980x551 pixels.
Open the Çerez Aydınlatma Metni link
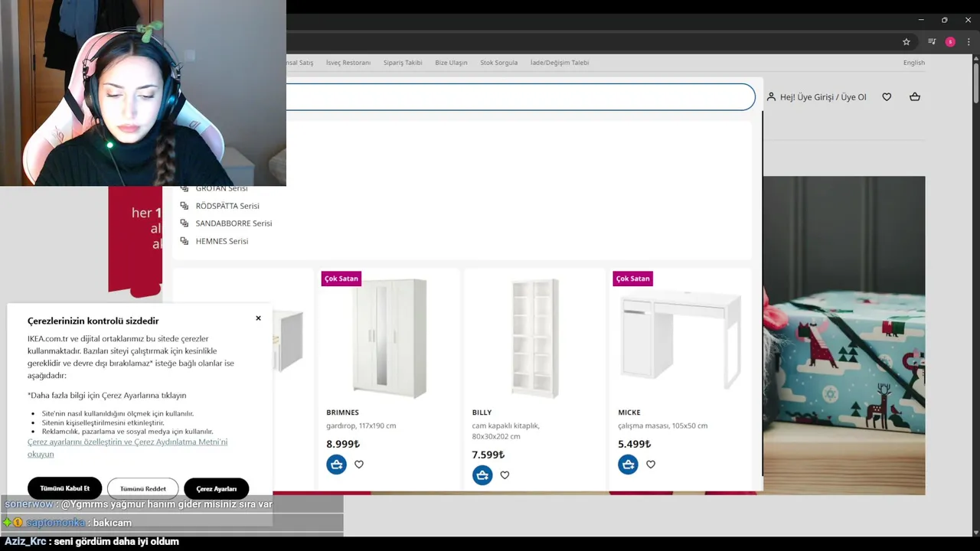click(x=127, y=448)
